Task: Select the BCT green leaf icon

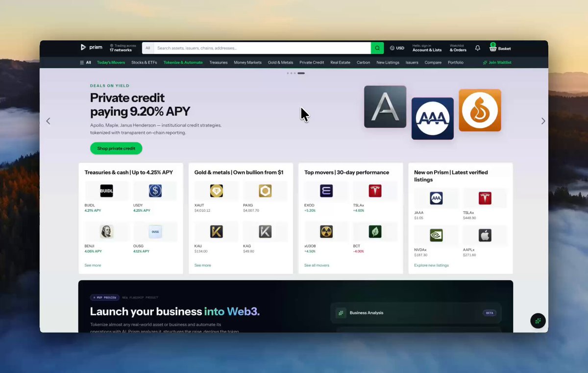Action: [375, 231]
